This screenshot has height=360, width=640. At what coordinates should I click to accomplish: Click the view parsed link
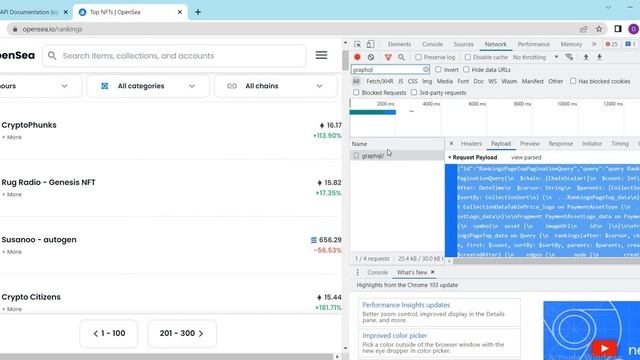point(526,158)
